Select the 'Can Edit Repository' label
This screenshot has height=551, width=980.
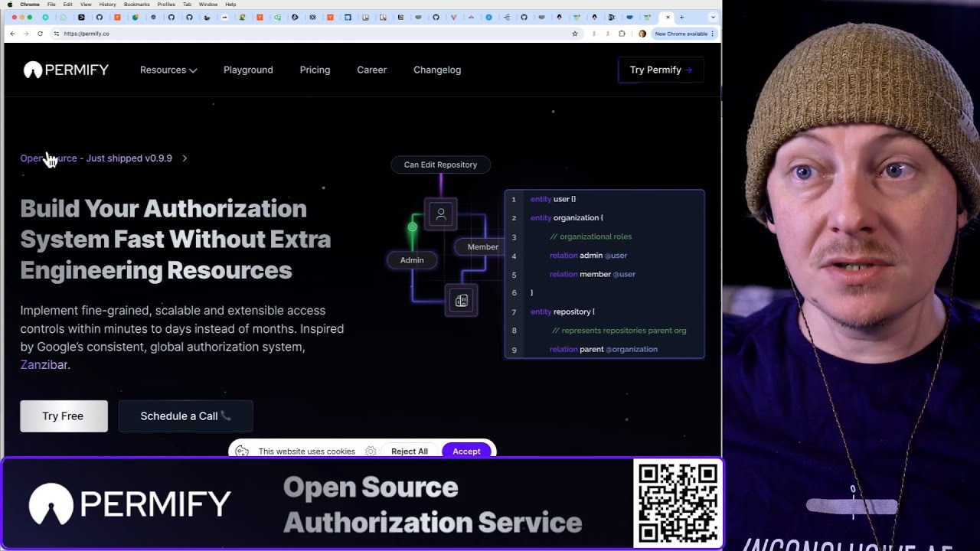pos(440,165)
